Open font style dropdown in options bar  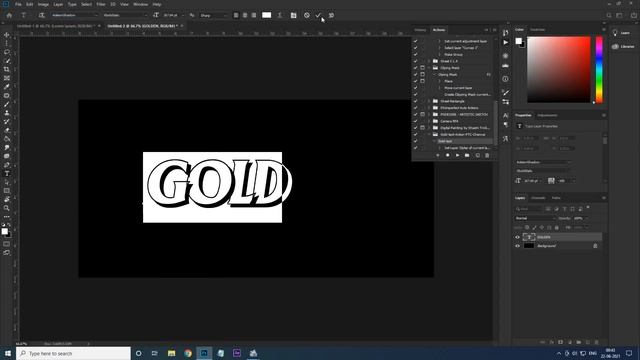(x=125, y=15)
